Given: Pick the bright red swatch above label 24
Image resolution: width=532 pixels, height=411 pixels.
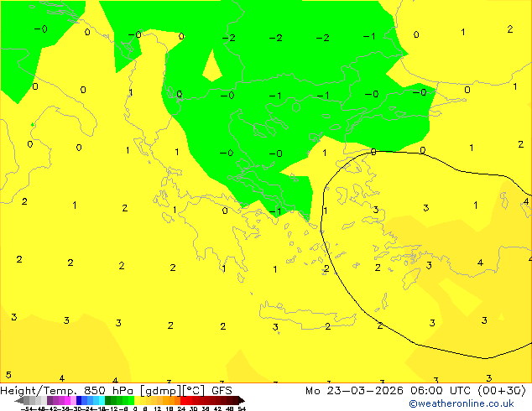Looking at the screenshot, I should (x=183, y=400).
